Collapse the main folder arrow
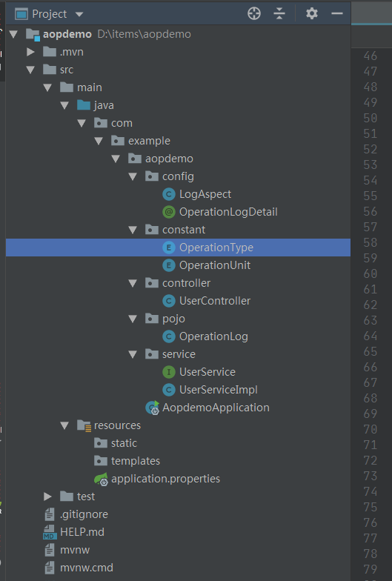 pyautogui.click(x=47, y=87)
